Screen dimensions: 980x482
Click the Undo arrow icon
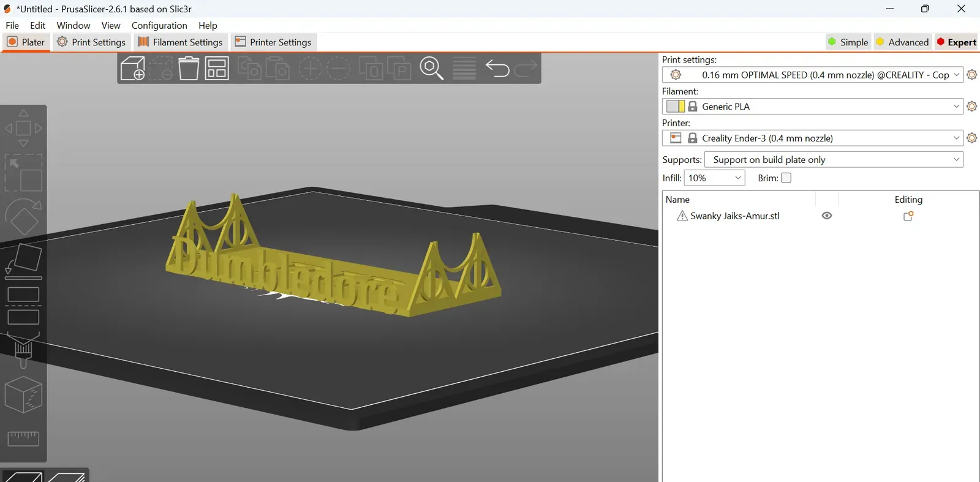click(x=497, y=68)
